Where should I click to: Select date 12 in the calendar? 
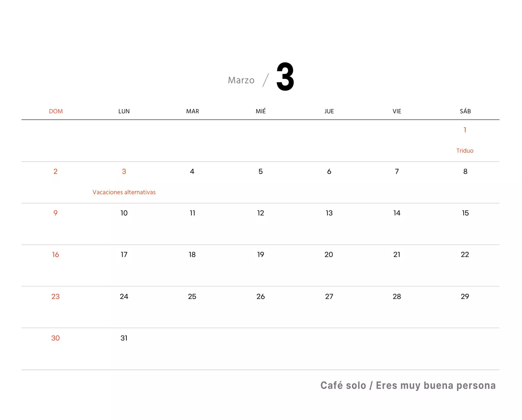(x=261, y=213)
